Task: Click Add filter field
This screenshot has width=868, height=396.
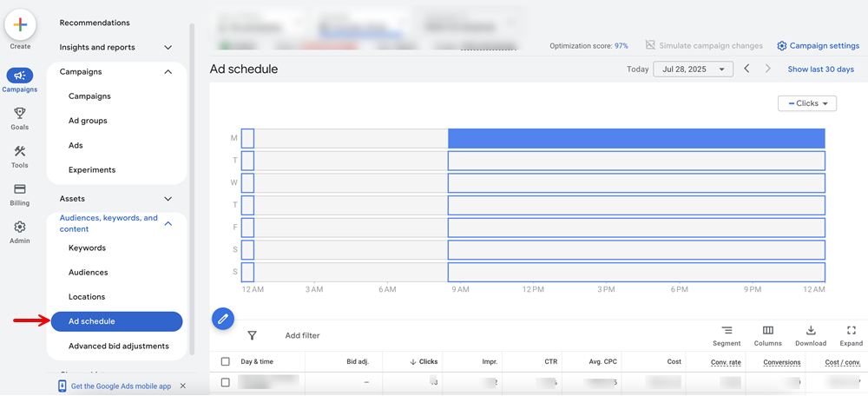Action: (302, 335)
